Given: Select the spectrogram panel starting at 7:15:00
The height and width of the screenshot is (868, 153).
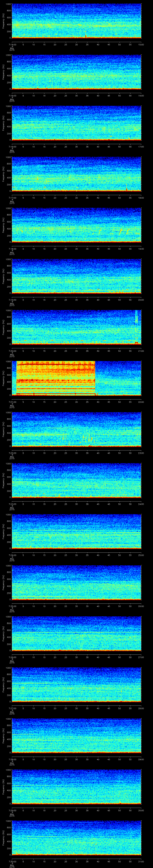Looking at the screenshot, I should coord(77,72).
